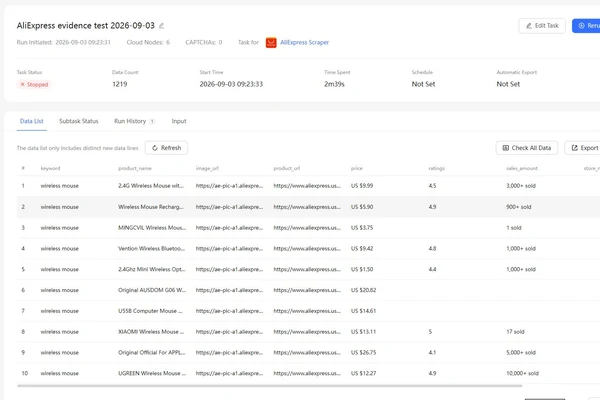
Task: Click sales amount '5,000+ sold'
Action: pos(521,353)
